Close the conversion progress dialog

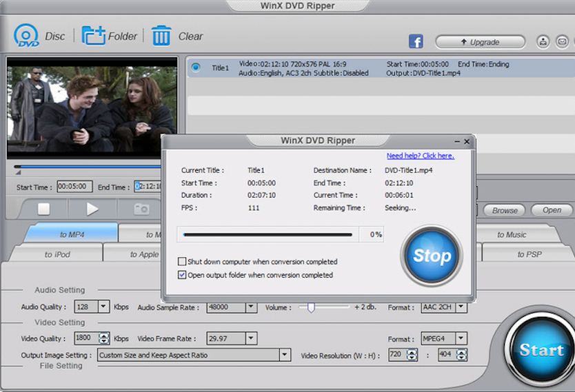pos(467,141)
